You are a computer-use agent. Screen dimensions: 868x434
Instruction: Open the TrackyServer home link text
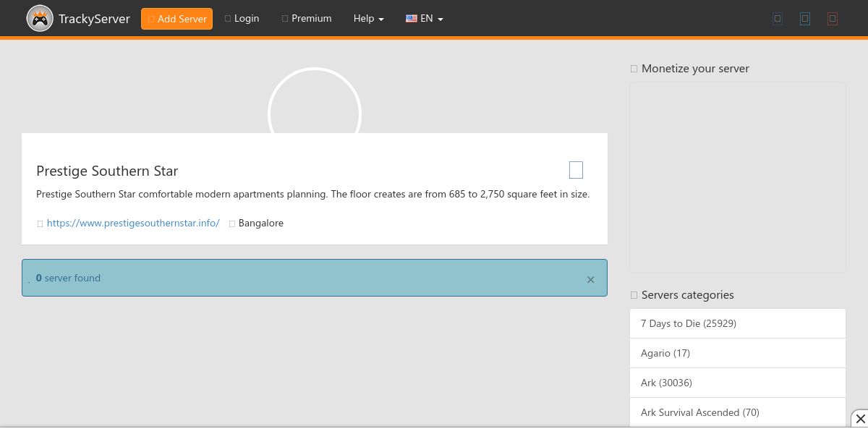94,19
